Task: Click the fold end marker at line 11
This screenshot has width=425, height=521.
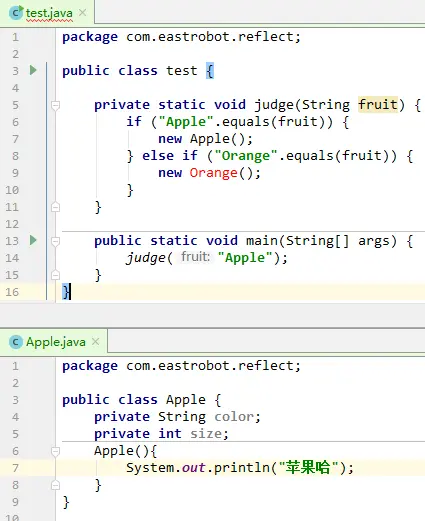Action: (x=56, y=207)
